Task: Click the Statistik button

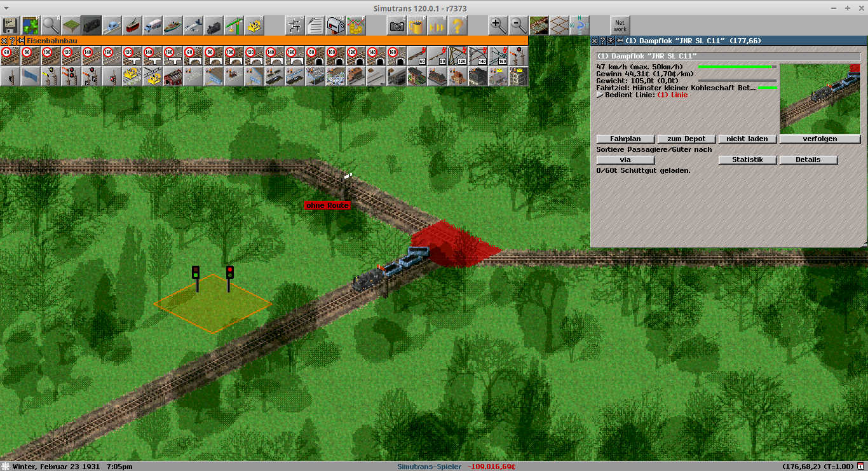Action: (747, 160)
